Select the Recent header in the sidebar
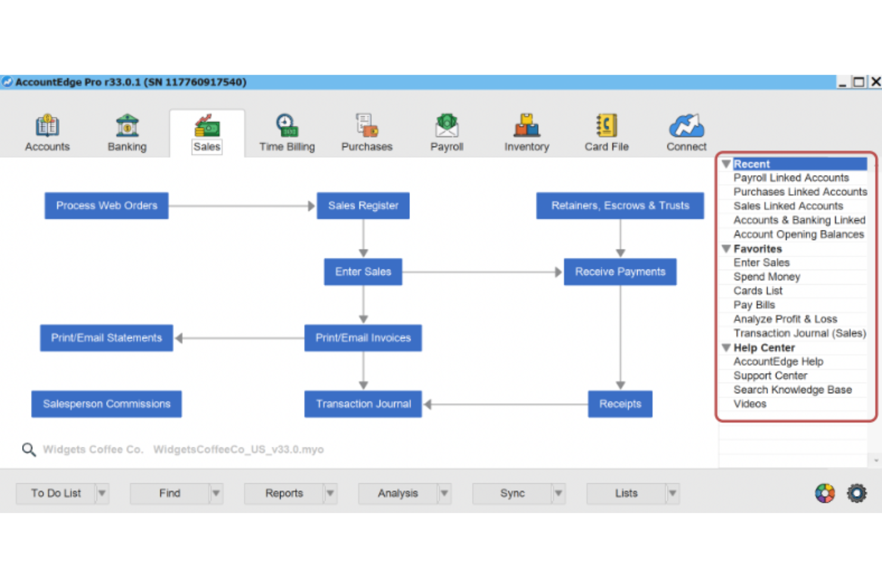Screen dimensions: 882x588 pyautogui.click(x=800, y=164)
